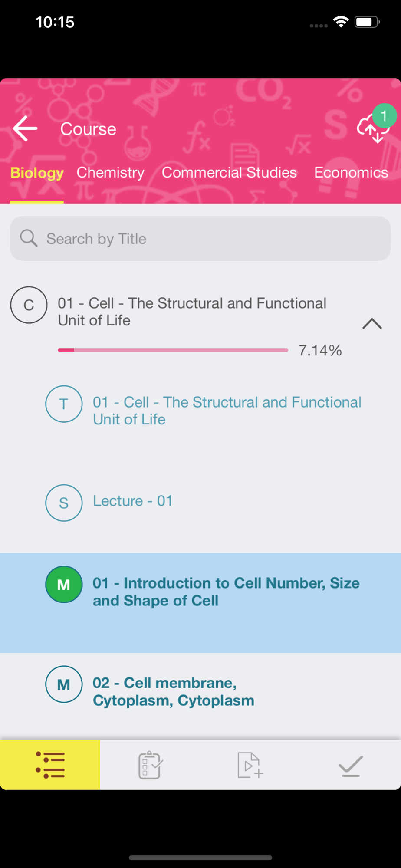Open the cloud sync download icon
Viewport: 401px width, 868px height.
[x=372, y=128]
